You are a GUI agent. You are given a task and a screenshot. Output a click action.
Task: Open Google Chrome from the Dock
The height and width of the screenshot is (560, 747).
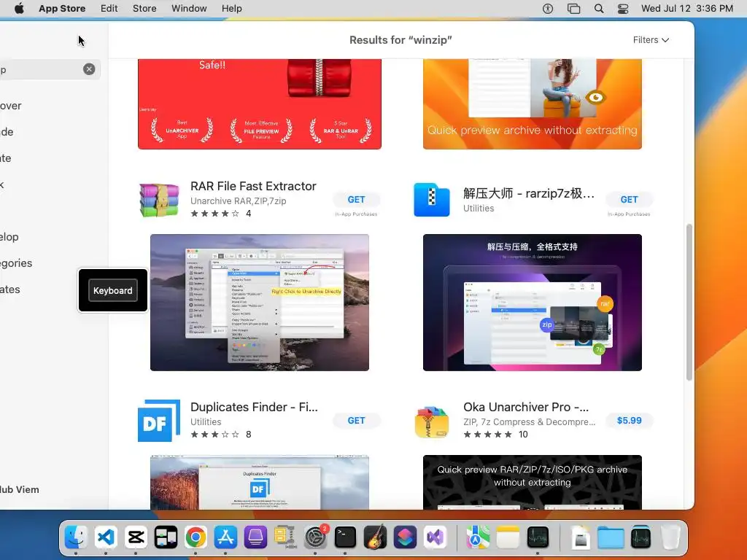click(196, 537)
